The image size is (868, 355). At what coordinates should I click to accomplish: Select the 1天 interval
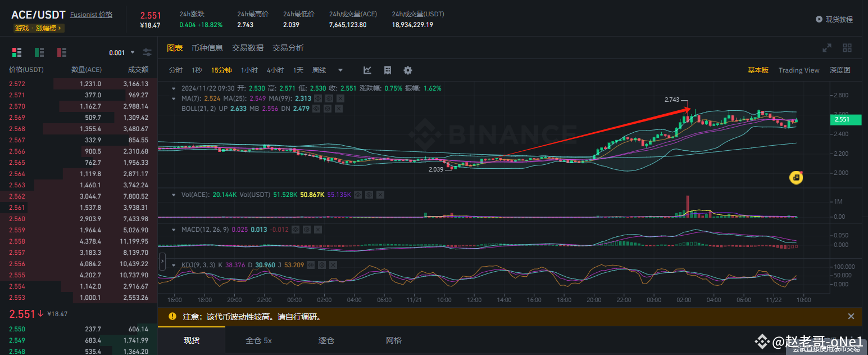(298, 70)
